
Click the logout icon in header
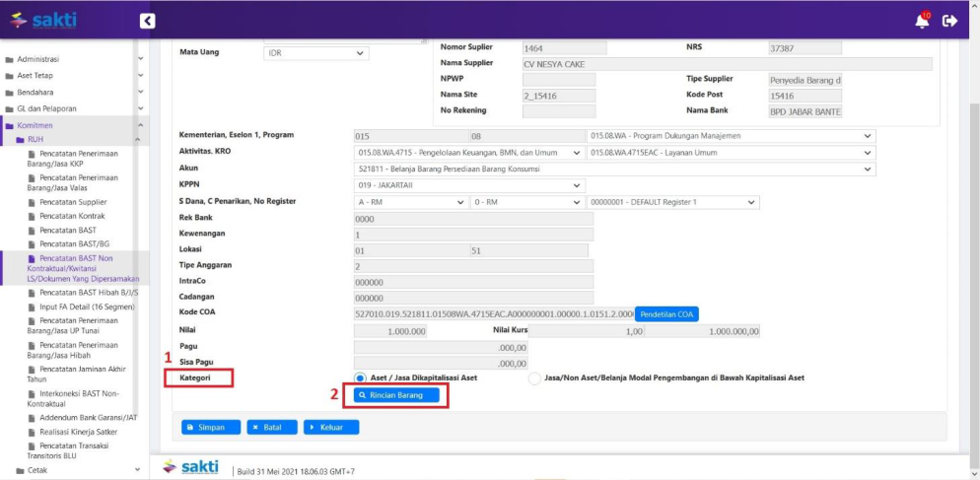tap(950, 21)
